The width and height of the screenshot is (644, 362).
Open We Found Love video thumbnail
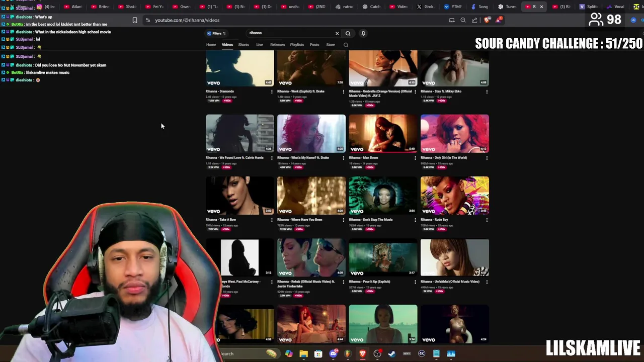point(239,133)
